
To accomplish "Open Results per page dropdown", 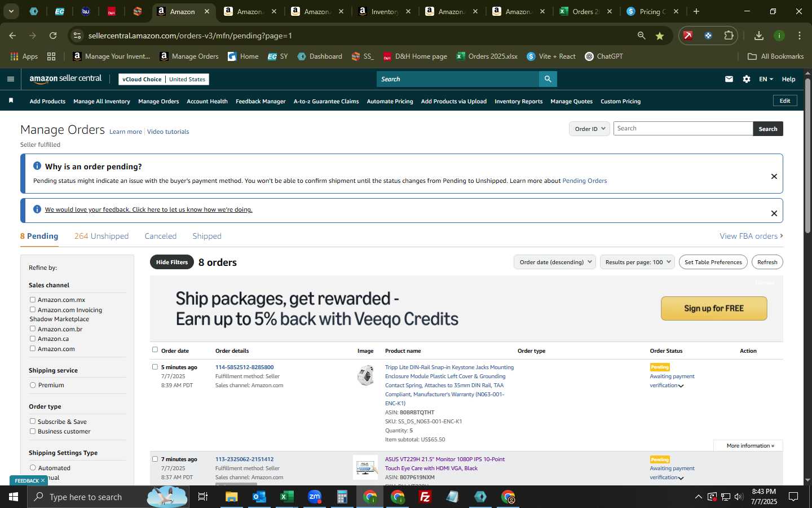I will [637, 262].
